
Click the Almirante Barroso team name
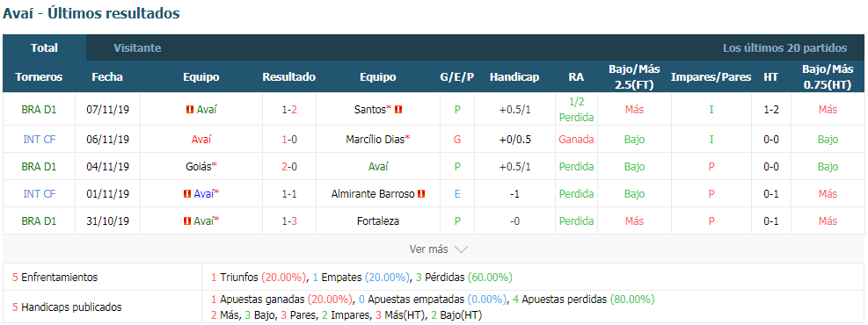[x=373, y=193]
